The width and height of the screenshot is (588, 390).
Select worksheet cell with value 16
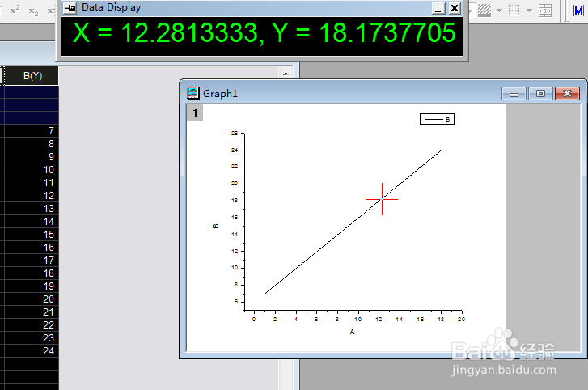point(32,247)
